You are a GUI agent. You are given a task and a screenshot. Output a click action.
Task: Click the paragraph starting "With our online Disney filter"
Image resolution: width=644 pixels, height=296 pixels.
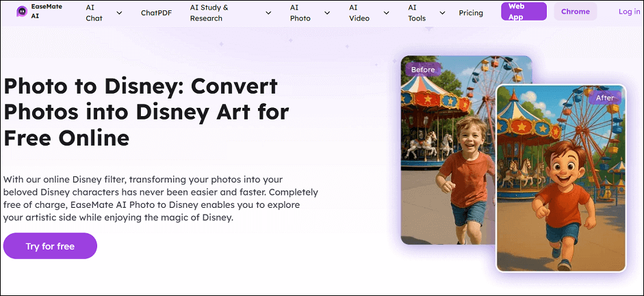161,199
